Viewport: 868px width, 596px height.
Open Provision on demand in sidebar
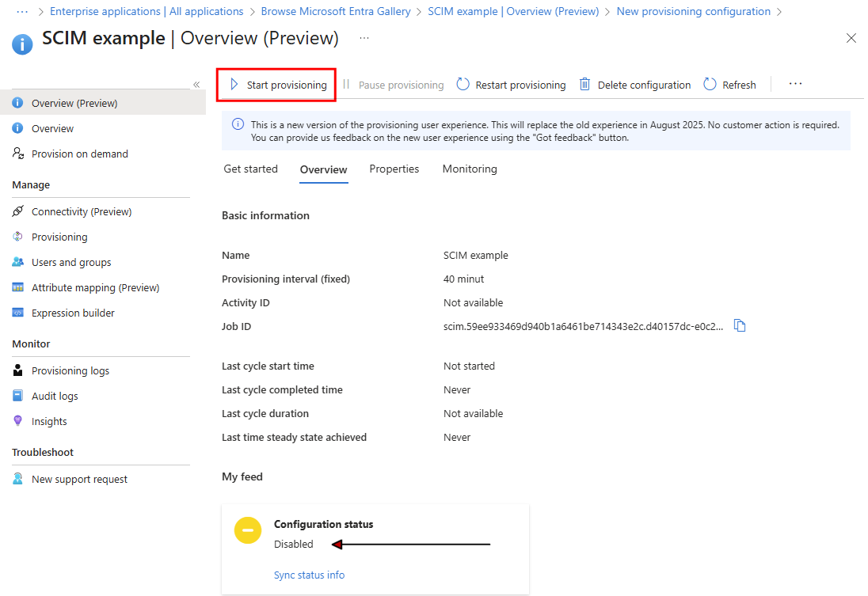coord(80,154)
